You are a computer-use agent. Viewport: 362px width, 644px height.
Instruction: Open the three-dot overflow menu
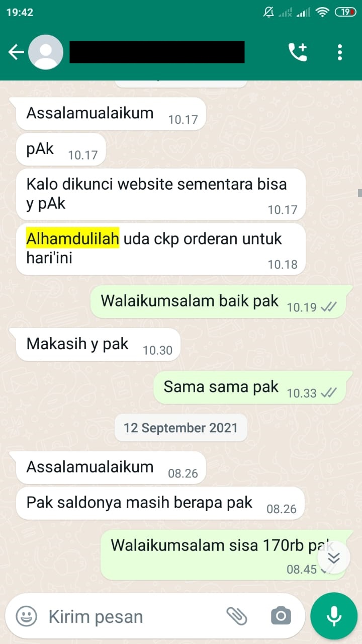(x=340, y=52)
